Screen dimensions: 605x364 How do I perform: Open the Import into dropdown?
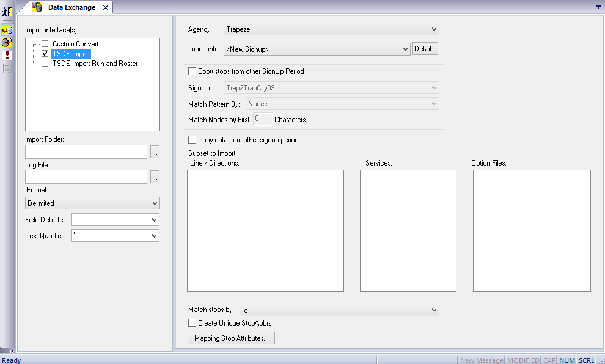pos(405,49)
